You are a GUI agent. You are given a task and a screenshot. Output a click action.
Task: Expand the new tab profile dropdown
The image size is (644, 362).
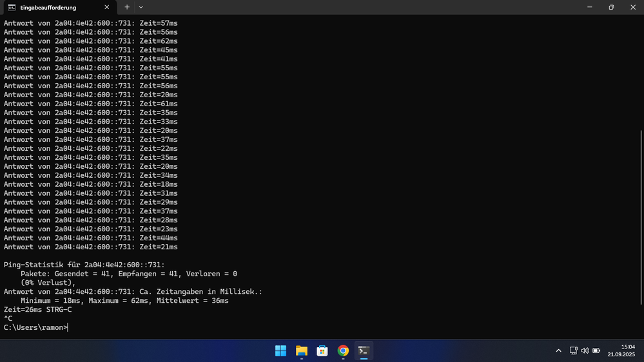(x=141, y=7)
